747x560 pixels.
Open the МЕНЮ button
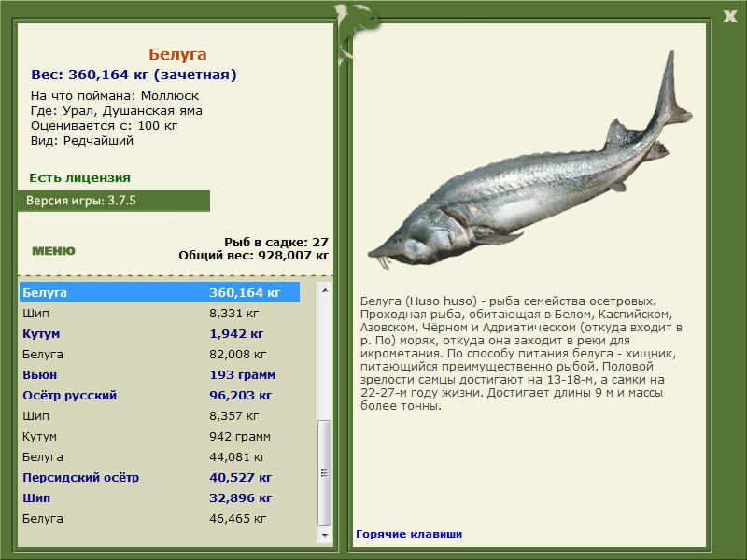53,251
